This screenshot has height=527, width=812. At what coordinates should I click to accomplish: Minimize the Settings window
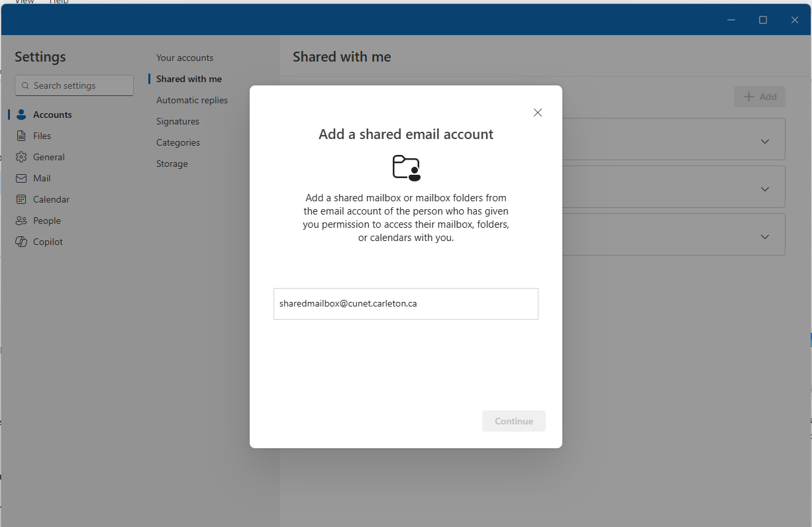coord(731,20)
